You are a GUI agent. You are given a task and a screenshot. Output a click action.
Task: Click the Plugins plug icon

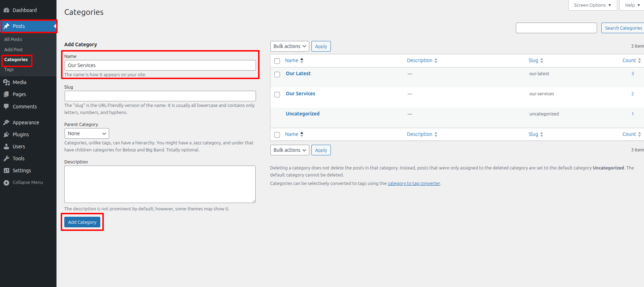click(6, 134)
